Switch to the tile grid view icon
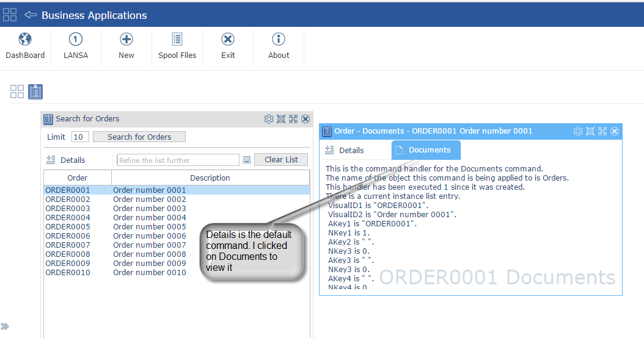 point(17,92)
